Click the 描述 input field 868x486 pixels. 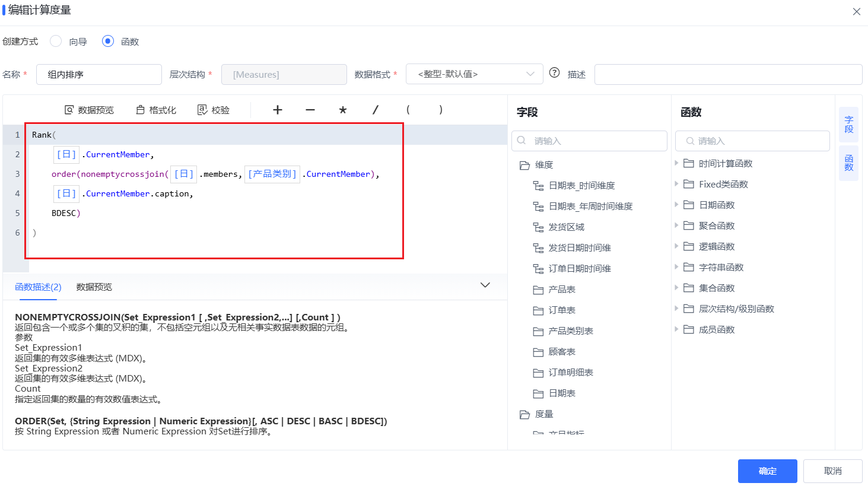click(728, 74)
